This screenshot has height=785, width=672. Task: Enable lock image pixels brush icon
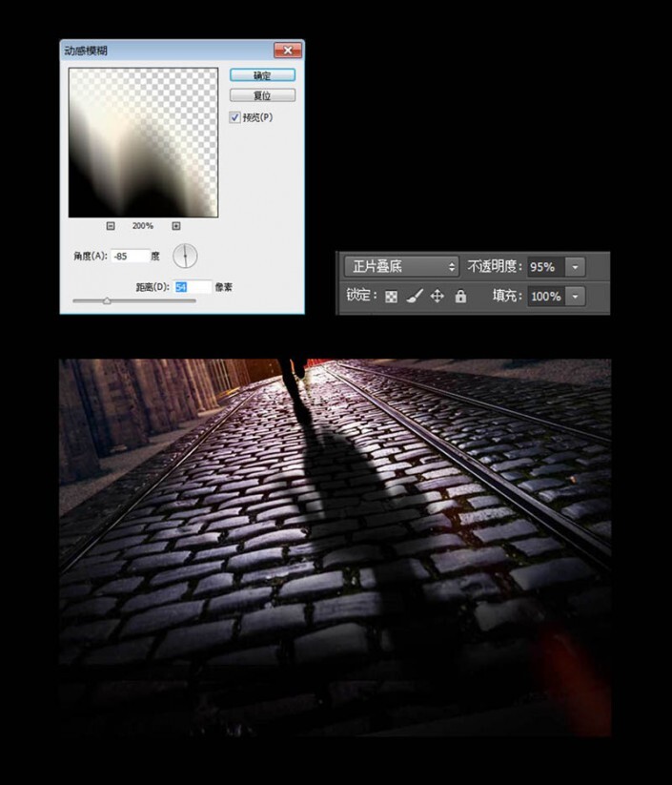point(414,297)
